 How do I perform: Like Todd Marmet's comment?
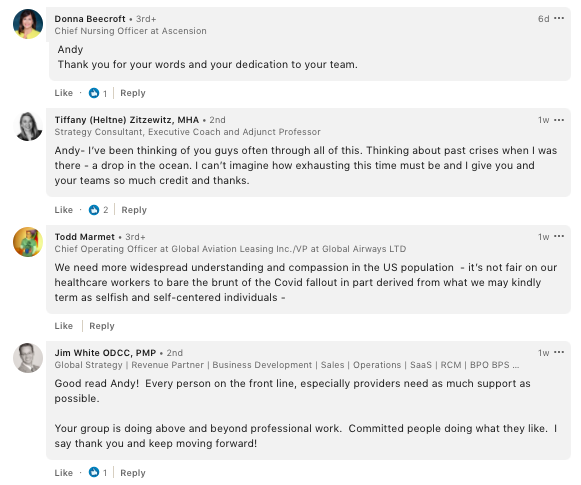coord(64,326)
